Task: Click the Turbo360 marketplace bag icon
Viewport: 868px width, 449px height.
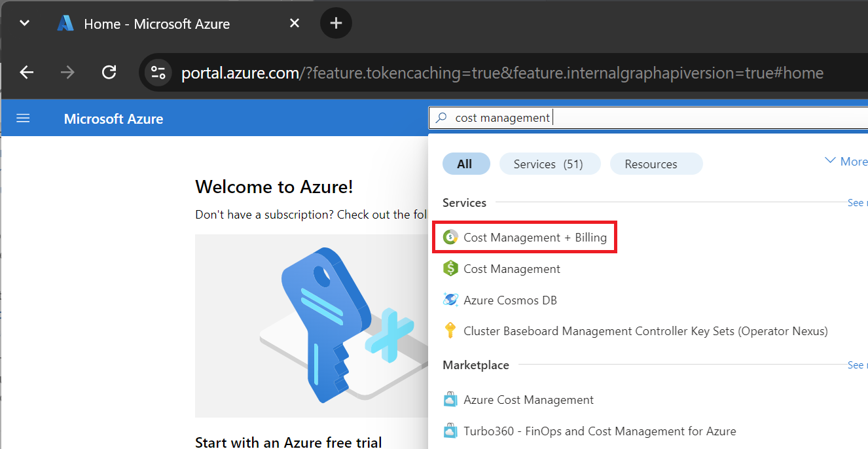Action: tap(450, 431)
